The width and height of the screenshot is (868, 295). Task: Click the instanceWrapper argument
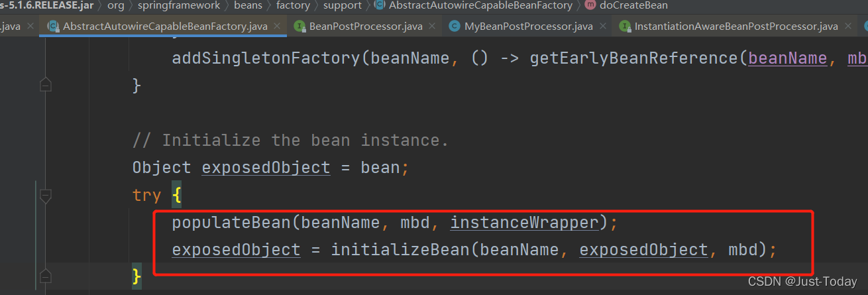(525, 223)
